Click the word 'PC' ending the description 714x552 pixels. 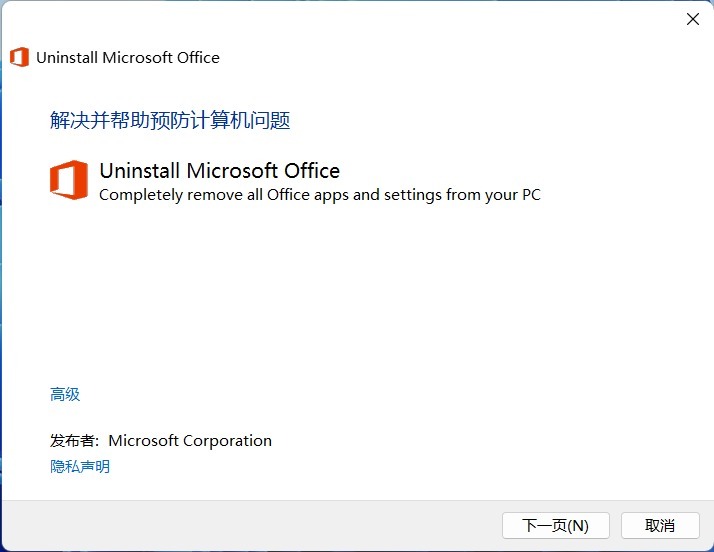tap(531, 195)
